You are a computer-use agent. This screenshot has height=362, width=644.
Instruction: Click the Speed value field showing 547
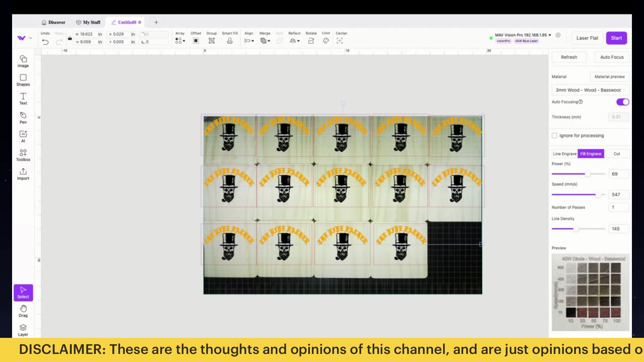[618, 195]
